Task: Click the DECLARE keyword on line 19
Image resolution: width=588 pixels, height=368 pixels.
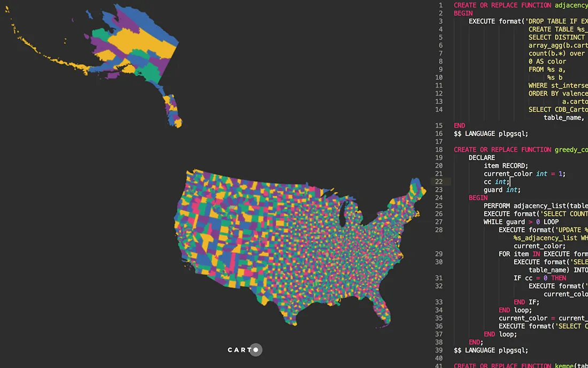Action: click(x=481, y=157)
